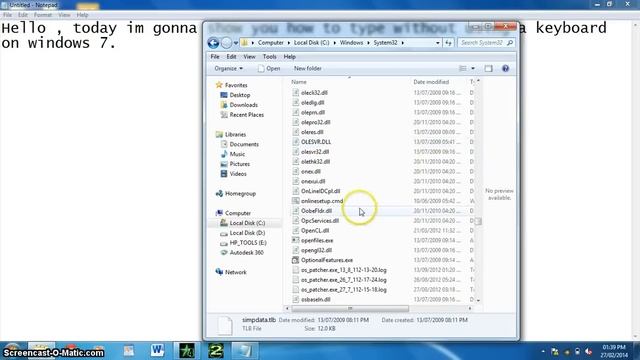Select Network in the navigation pane
Screen dimensions: 640x360
[x=231, y=272]
